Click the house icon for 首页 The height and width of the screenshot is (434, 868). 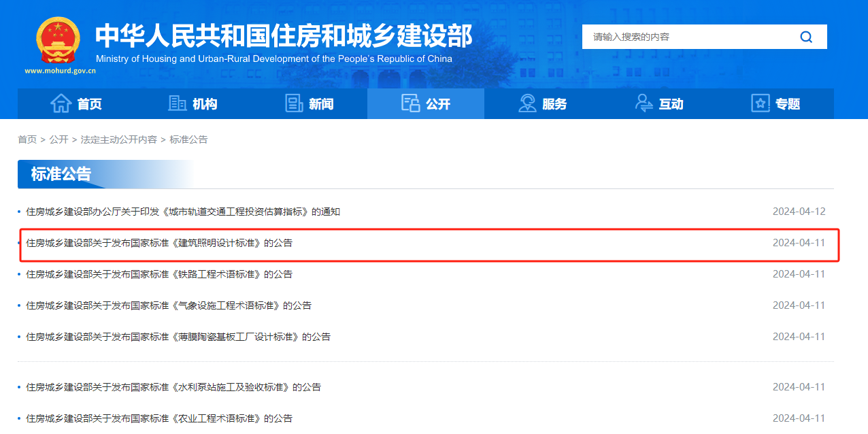61,103
